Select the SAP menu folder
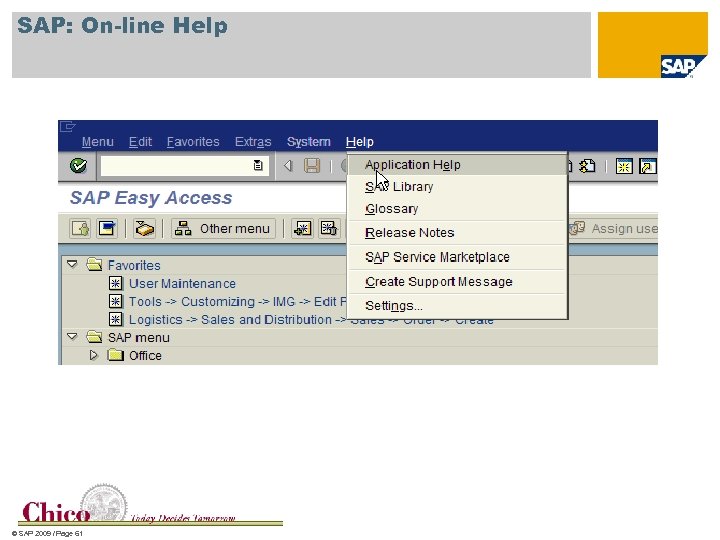This screenshot has height=540, width=720. [139, 338]
